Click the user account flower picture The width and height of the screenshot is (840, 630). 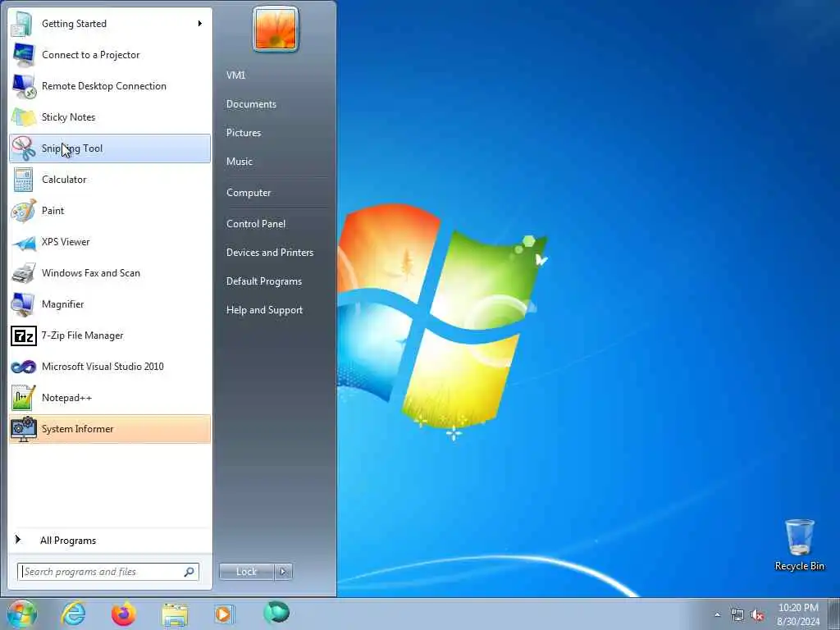tap(276, 30)
